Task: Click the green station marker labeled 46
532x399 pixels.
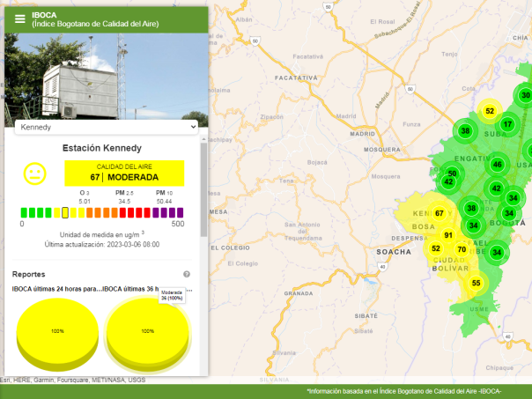Action: click(498, 165)
